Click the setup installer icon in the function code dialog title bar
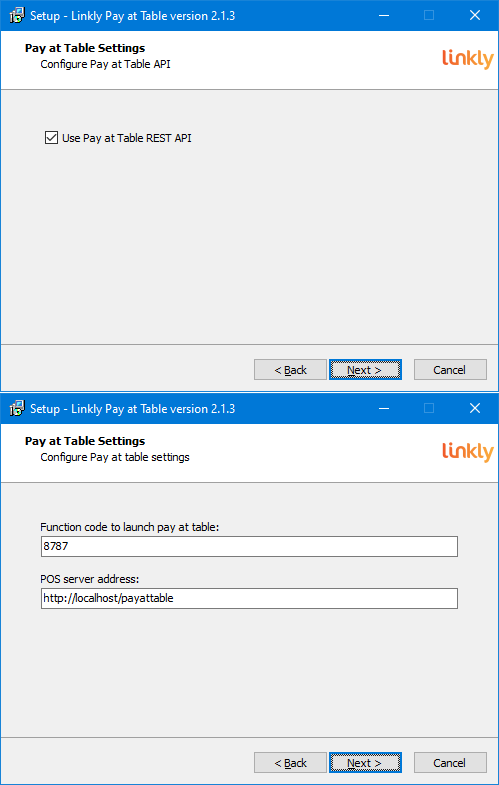This screenshot has height=785, width=499. (18, 409)
